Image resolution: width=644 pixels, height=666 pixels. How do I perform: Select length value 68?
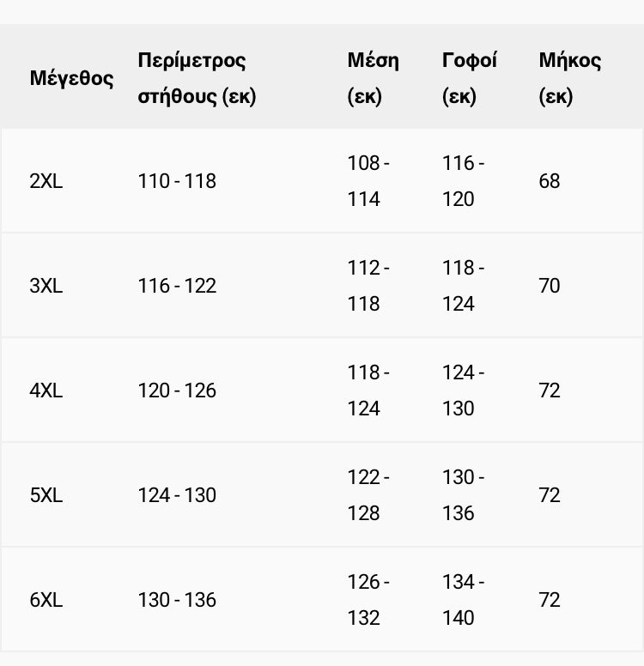[550, 181]
